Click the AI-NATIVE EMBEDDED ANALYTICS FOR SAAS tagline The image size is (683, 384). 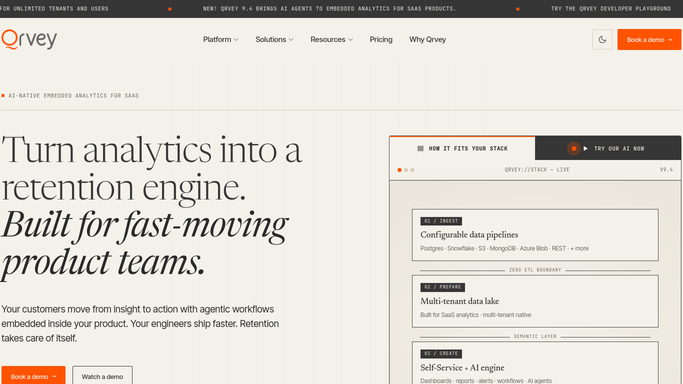point(73,95)
